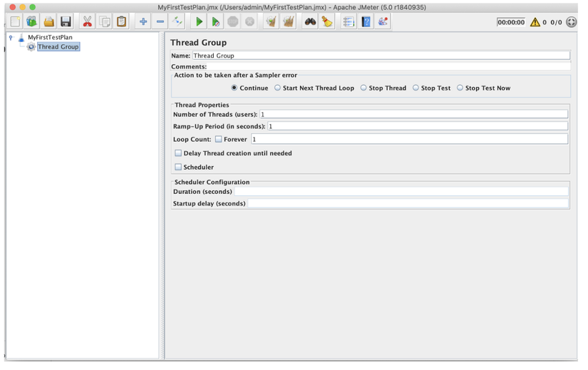588x370 pixels.
Task: Click the Name input field
Action: pos(381,56)
